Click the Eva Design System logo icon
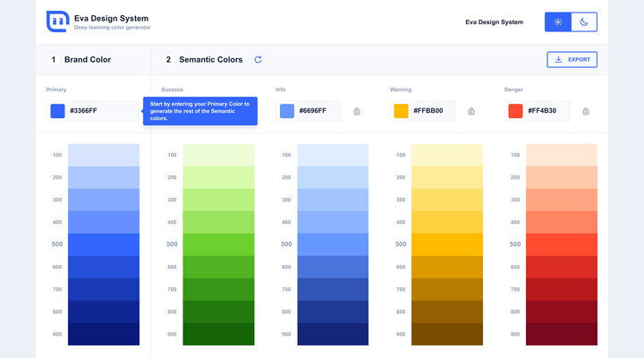644x358 pixels. tap(57, 21)
